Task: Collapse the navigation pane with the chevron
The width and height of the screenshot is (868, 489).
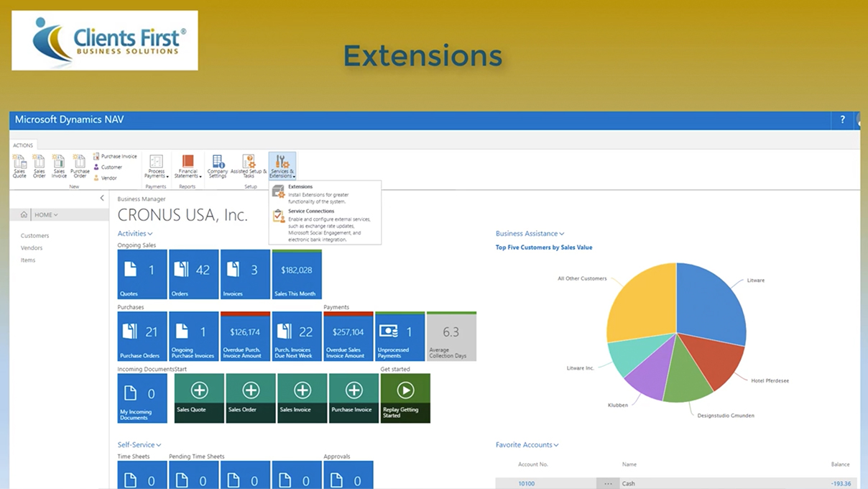Action: 102,198
